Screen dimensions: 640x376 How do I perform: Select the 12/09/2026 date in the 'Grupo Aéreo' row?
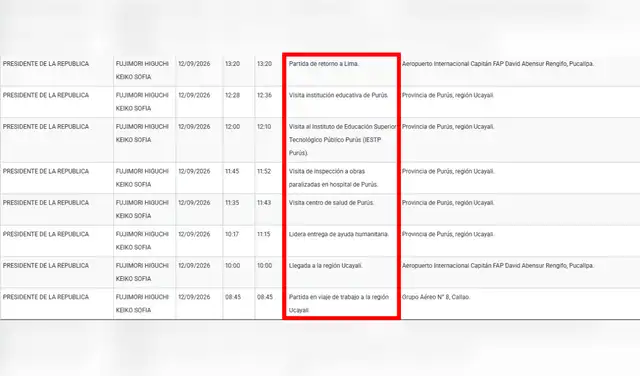tap(194, 297)
